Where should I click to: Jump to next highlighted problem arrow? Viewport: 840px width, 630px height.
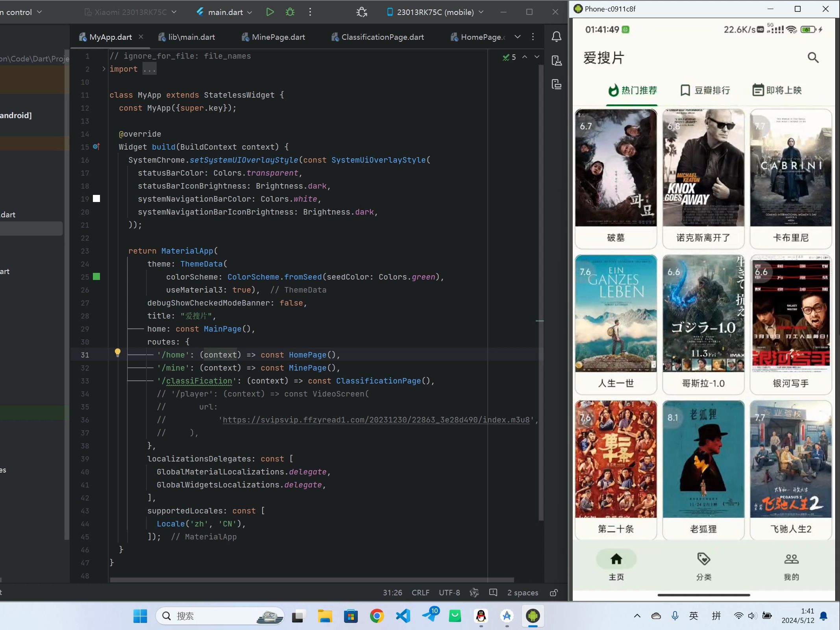click(x=537, y=57)
